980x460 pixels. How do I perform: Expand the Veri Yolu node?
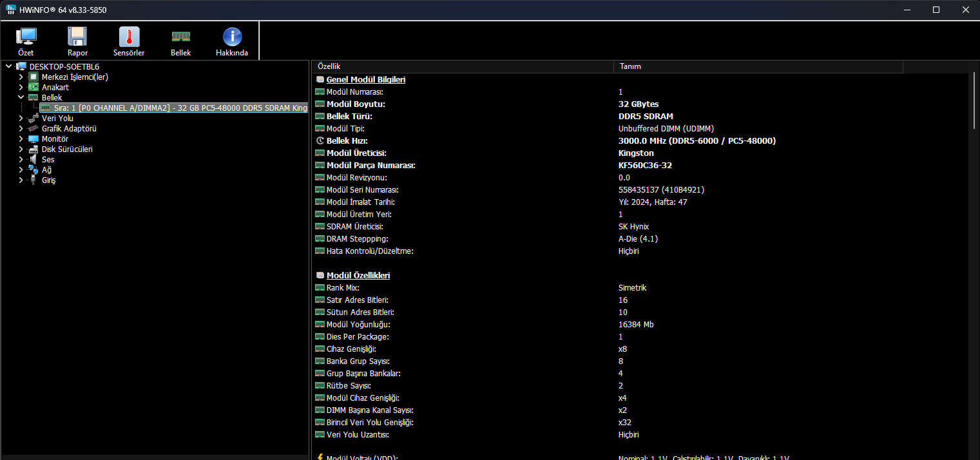click(x=21, y=118)
